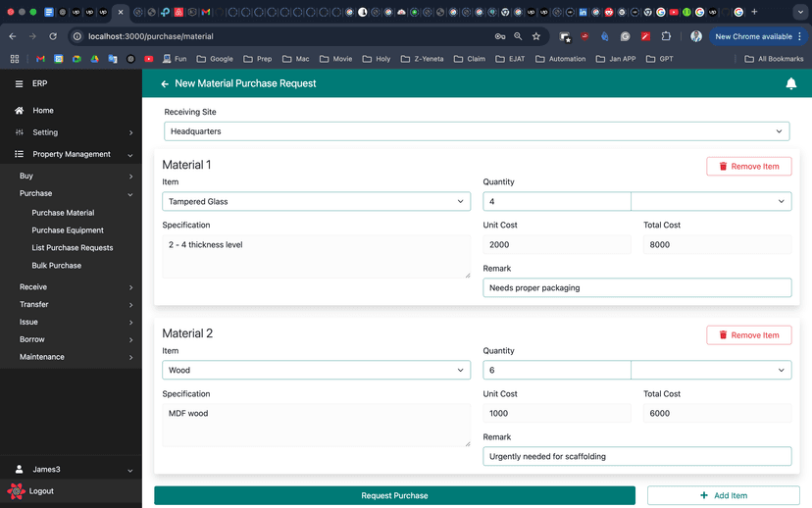Collapse the Property Management section
812x508 pixels.
point(71,154)
